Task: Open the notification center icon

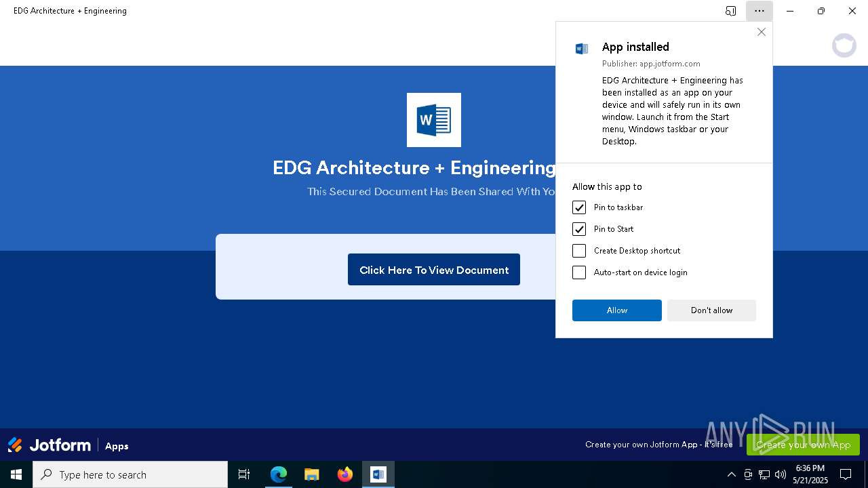Action: point(846,474)
